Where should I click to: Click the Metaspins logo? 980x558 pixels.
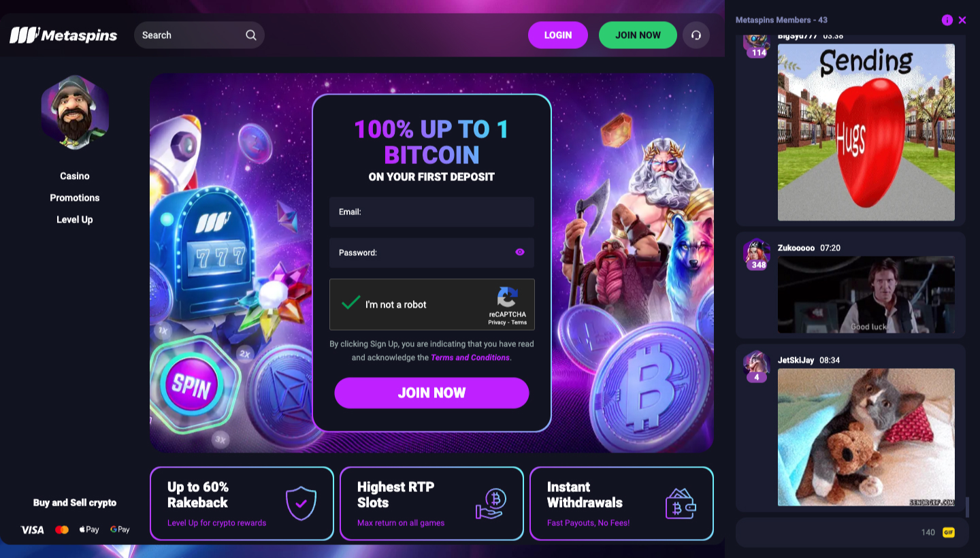63,35
